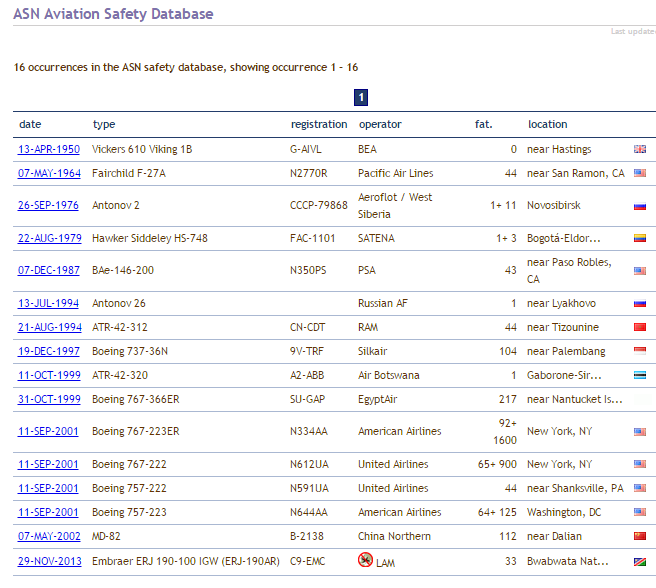Click the 65+ 900 fatalities cell
Viewport: 656px width, 588px height.
click(497, 465)
